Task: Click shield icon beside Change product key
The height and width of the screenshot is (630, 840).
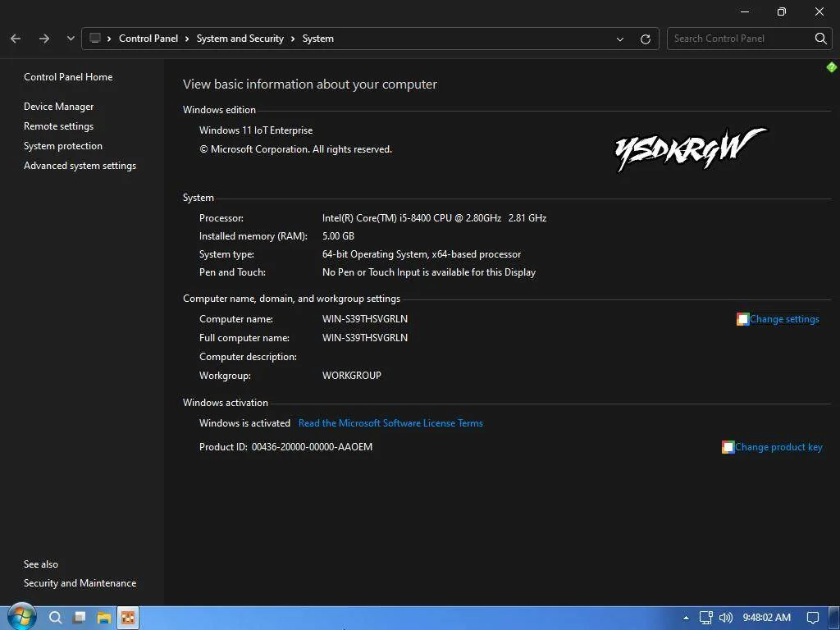Action: click(728, 447)
